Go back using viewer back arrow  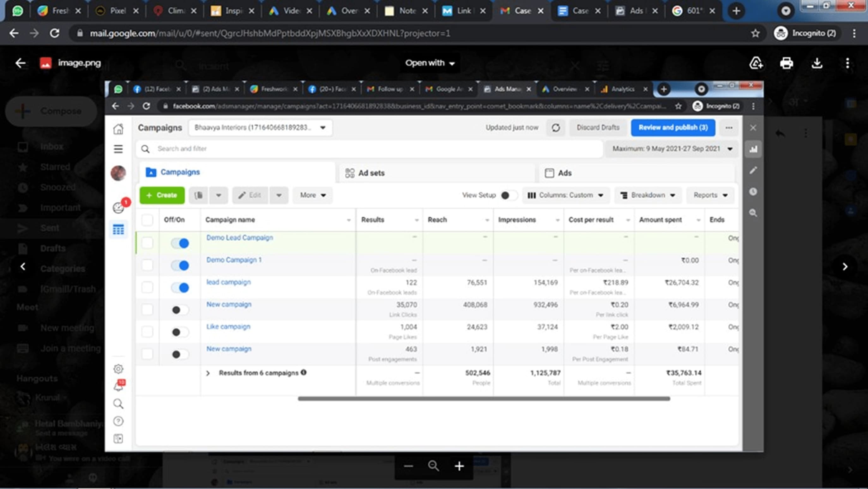pos(21,63)
